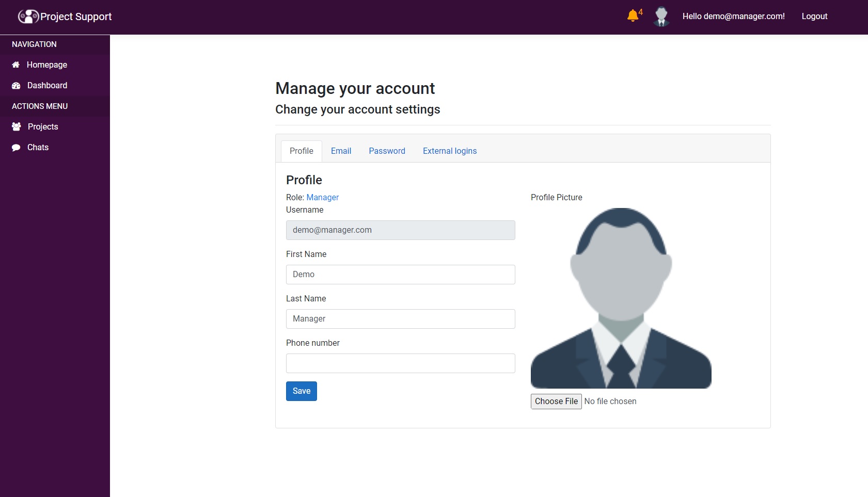Click the Project Support logo icon
Image resolution: width=868 pixels, height=497 pixels.
point(28,17)
